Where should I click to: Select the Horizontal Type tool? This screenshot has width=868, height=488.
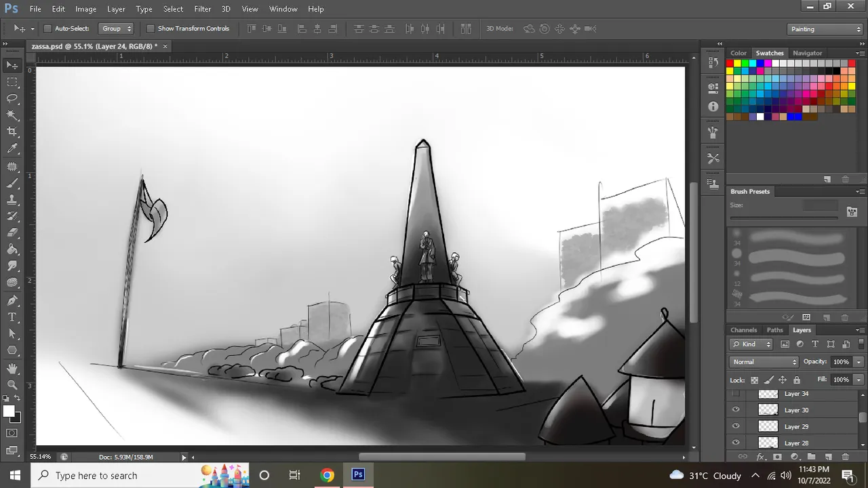[x=12, y=317]
